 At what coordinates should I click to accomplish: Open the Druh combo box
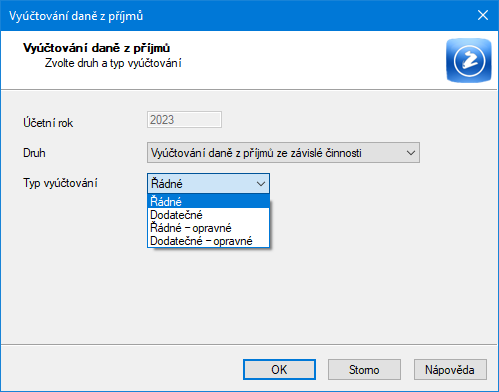283,153
